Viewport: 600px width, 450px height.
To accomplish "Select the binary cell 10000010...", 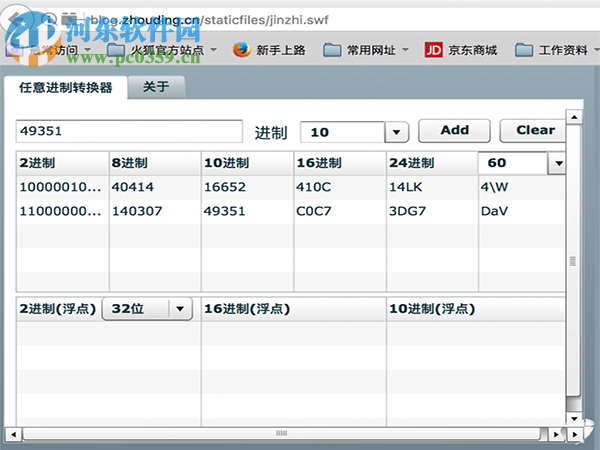I will 62,187.
